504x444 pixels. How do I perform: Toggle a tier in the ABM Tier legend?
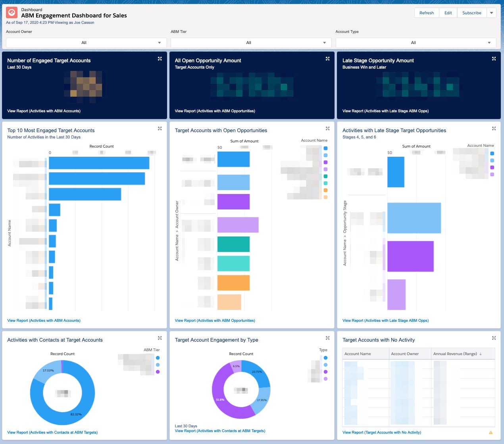click(x=158, y=358)
